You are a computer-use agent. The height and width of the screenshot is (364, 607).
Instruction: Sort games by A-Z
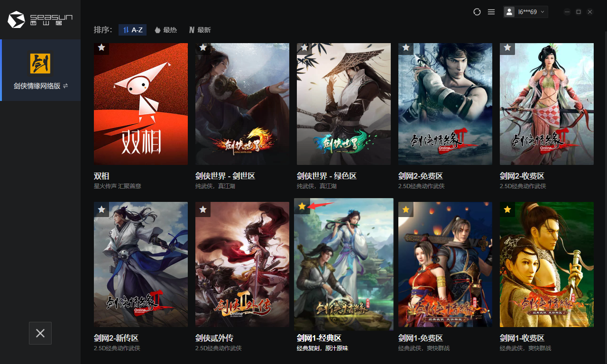pyautogui.click(x=132, y=30)
